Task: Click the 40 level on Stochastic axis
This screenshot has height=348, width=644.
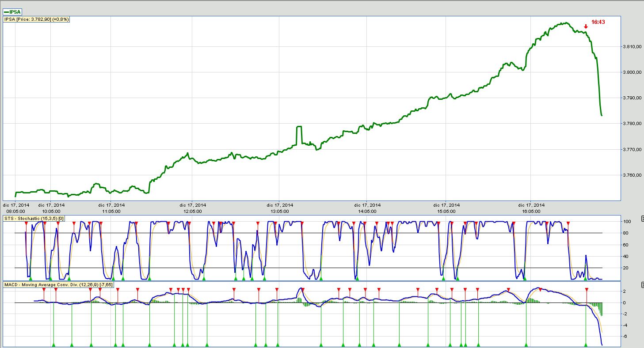Action: pyautogui.click(x=626, y=256)
